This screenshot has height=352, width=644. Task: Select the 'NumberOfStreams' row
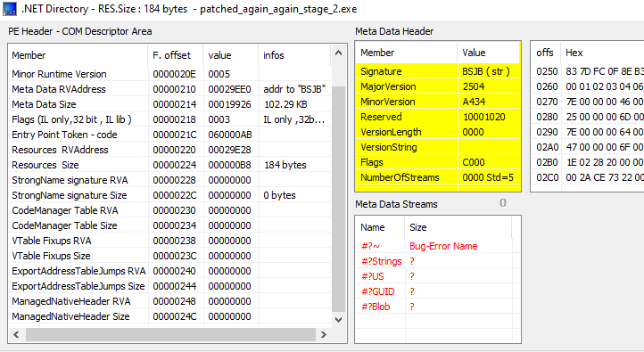(438, 177)
